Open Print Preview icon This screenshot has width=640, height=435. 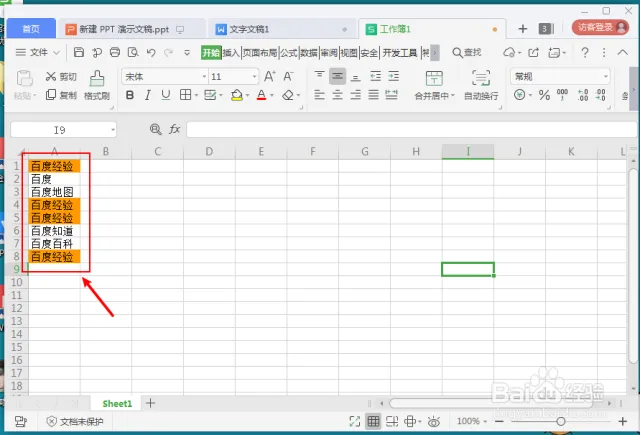133,52
